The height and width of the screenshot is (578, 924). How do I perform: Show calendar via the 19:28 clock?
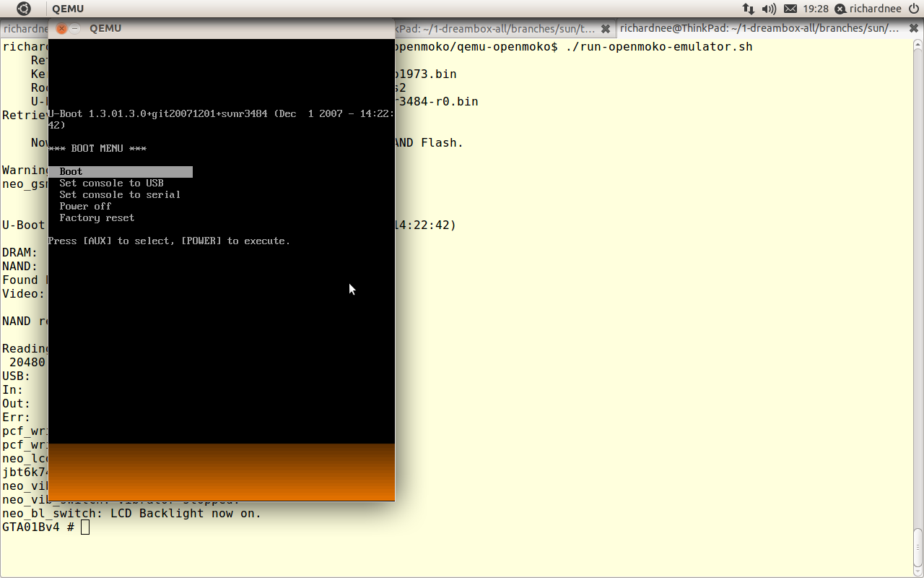tap(816, 9)
